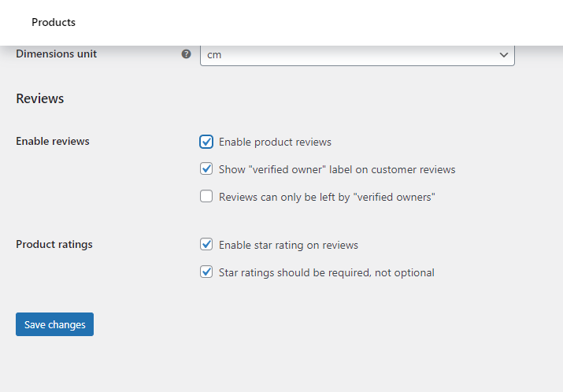
Task: Open the Dimensions unit cm dropdown
Action: click(357, 55)
